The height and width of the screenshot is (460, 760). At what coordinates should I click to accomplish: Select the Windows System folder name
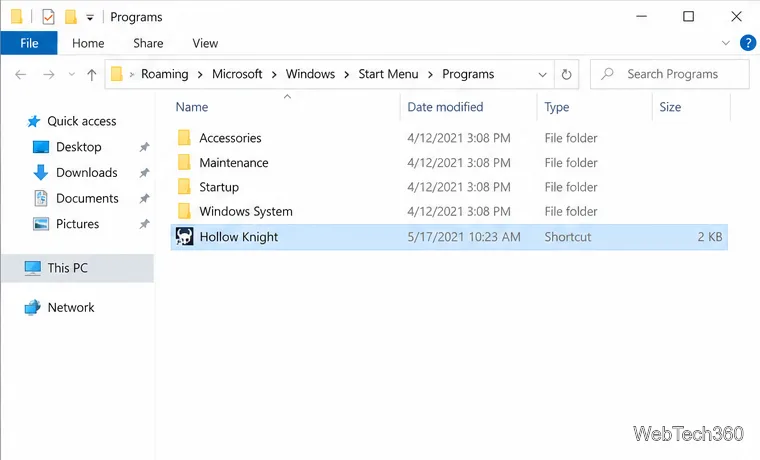tap(246, 211)
